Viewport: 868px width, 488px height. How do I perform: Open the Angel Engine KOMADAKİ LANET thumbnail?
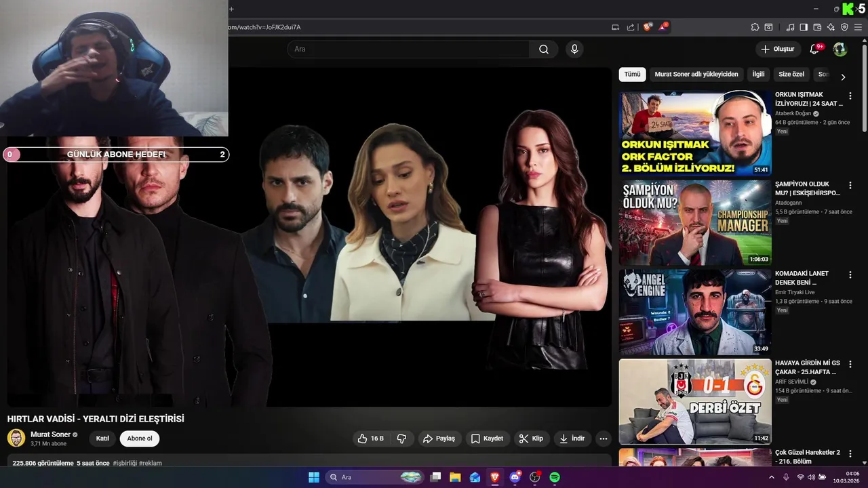pyautogui.click(x=695, y=312)
